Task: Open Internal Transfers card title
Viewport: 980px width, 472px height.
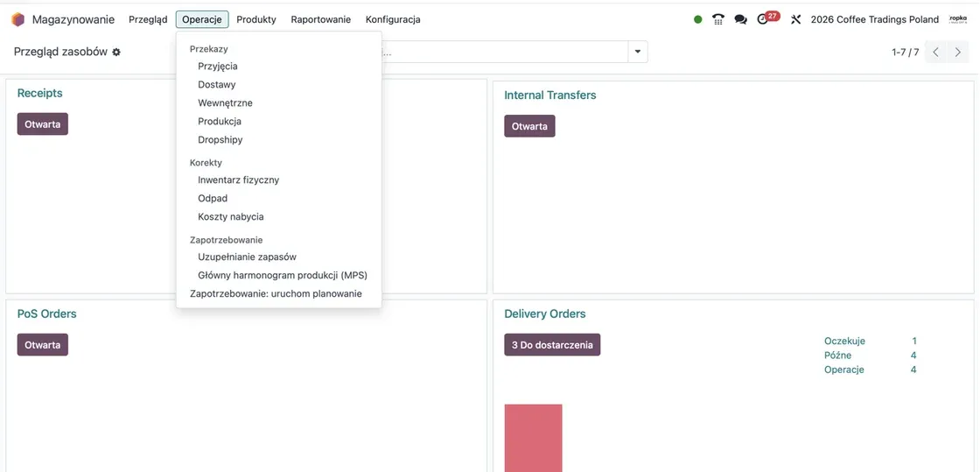Action: coord(550,95)
